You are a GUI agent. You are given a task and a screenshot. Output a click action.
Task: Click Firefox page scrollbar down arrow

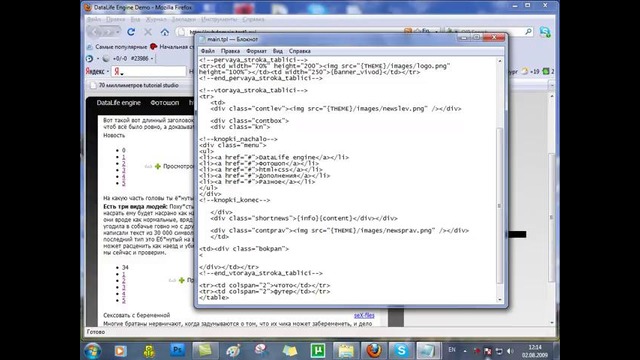click(x=552, y=322)
